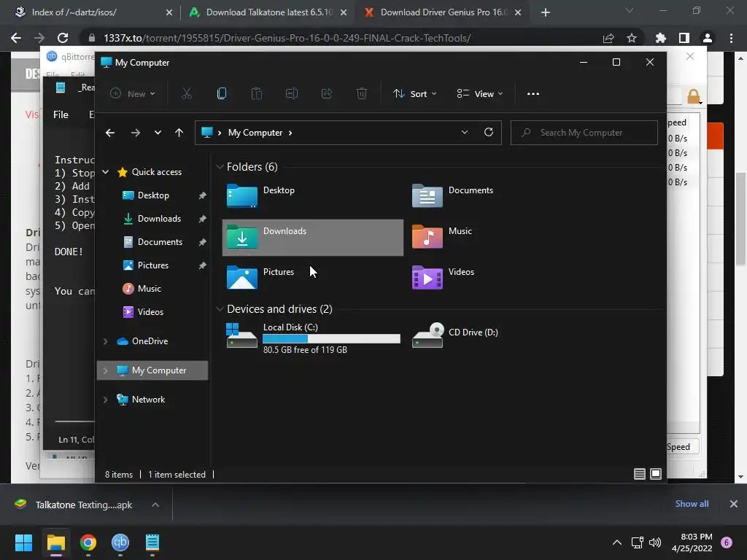Open the See more ellipsis menu
Screen dimensions: 747x560
533,94
